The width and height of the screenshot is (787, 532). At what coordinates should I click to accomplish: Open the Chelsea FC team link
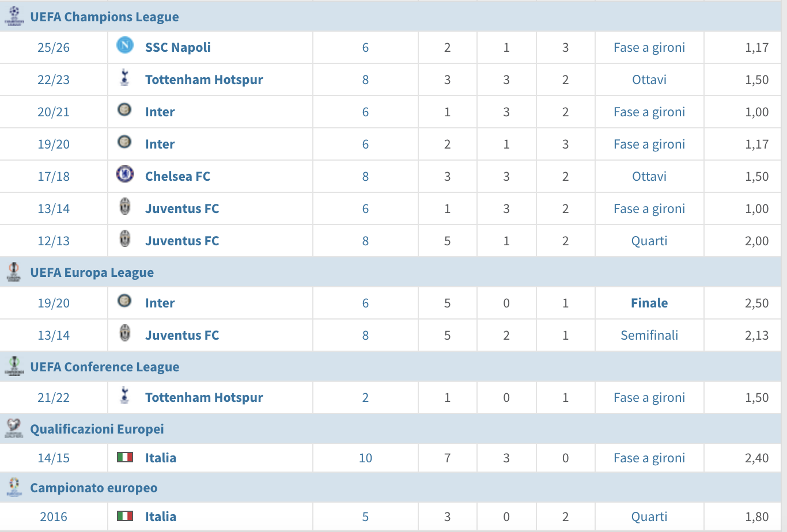(177, 177)
